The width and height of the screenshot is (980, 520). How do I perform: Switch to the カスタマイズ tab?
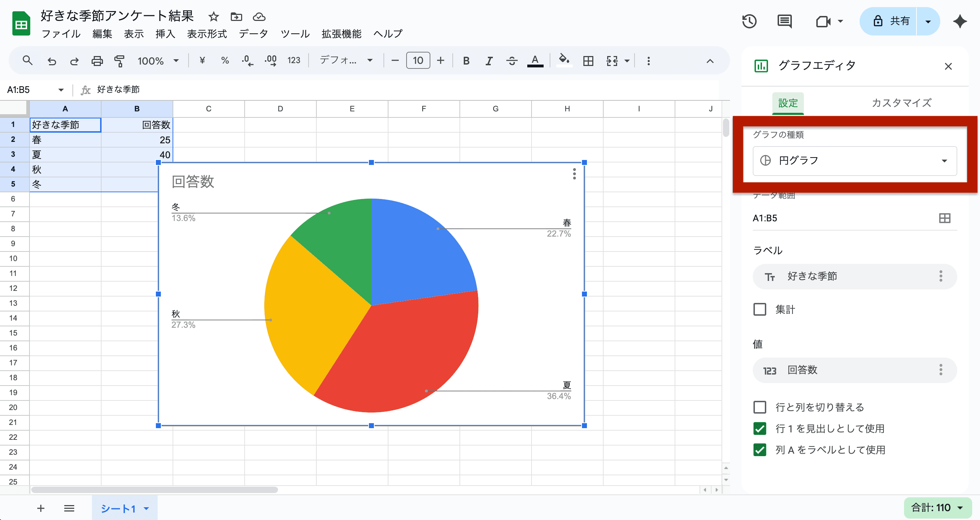[x=901, y=103]
